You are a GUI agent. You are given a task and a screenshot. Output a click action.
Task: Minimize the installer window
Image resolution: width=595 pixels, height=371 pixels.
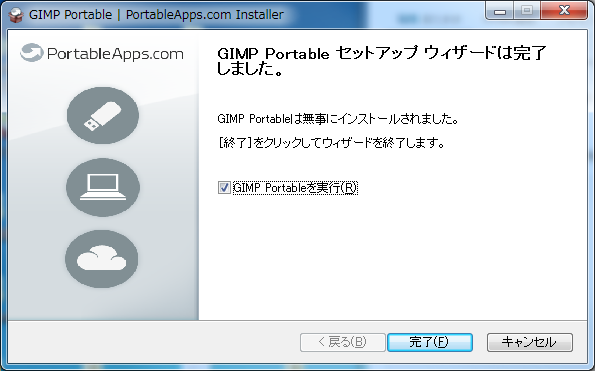coord(500,11)
